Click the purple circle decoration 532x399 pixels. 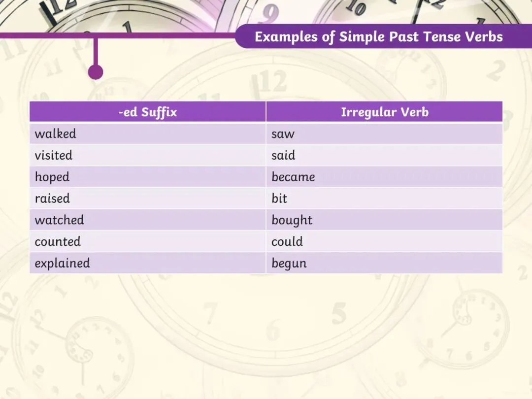[x=96, y=72]
